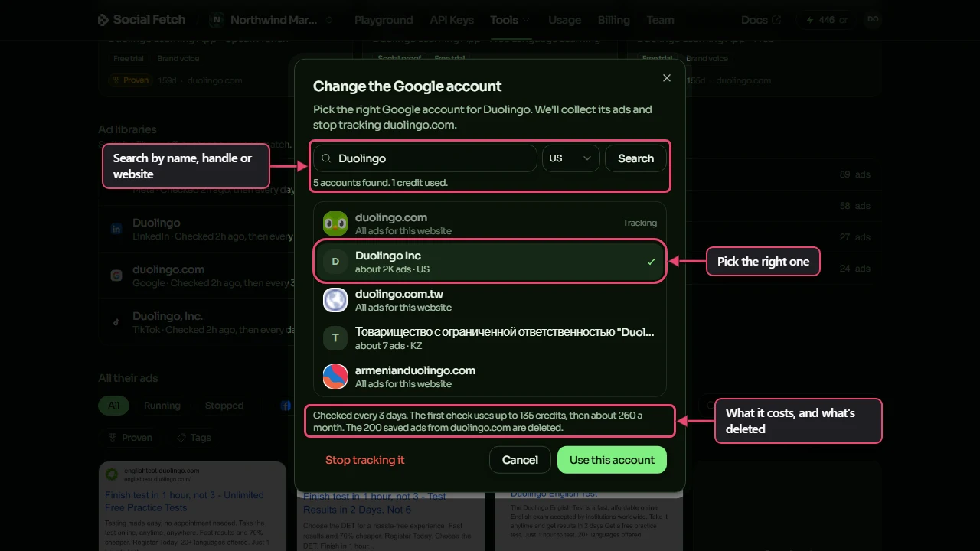Click the TikTok icon beside Duolingo, Inc.
Image resolution: width=980 pixels, height=551 pixels.
(x=116, y=322)
